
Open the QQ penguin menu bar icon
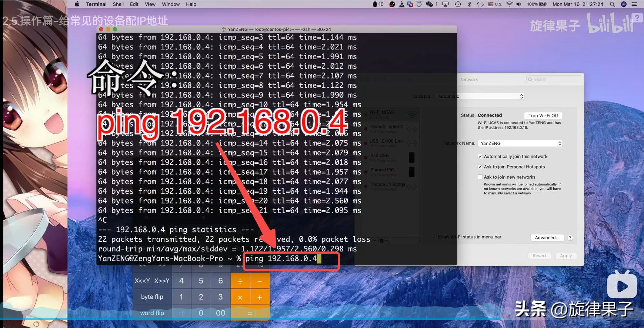coord(375,4)
